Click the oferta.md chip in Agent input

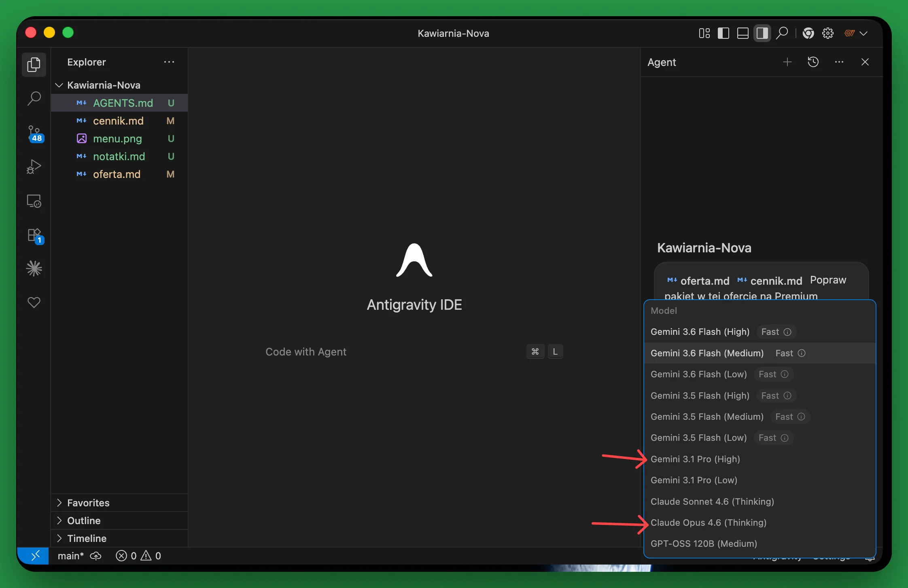pos(698,281)
